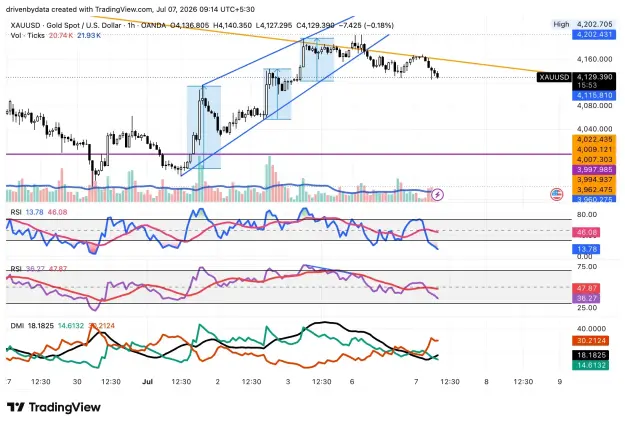Click the 4,160.000 price axis label
The height and width of the screenshot is (425, 625).
pos(594,59)
